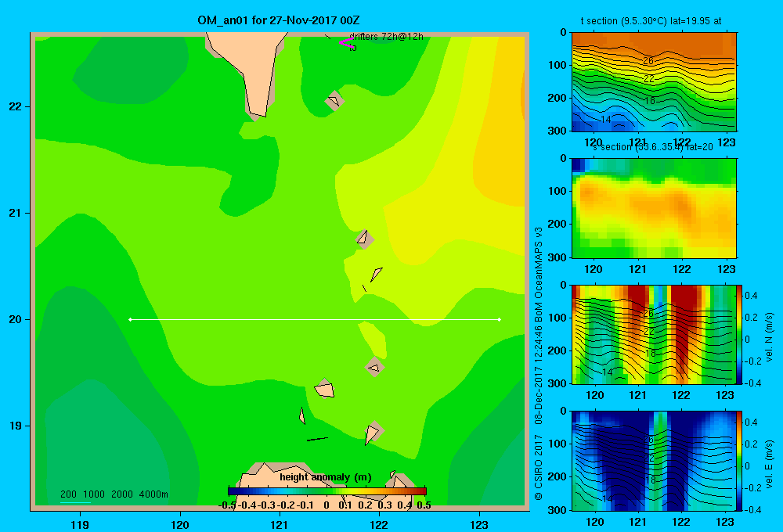Click the 's section' lat=20 title

point(652,147)
